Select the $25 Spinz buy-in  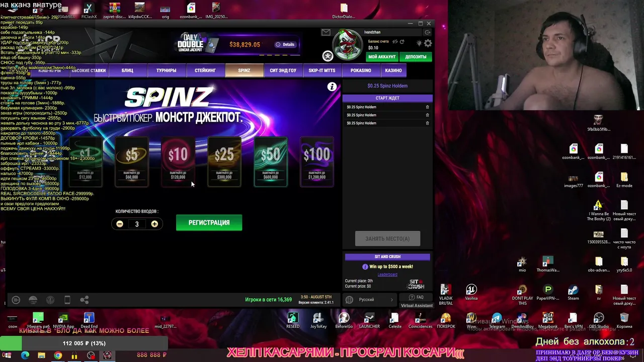(224, 162)
